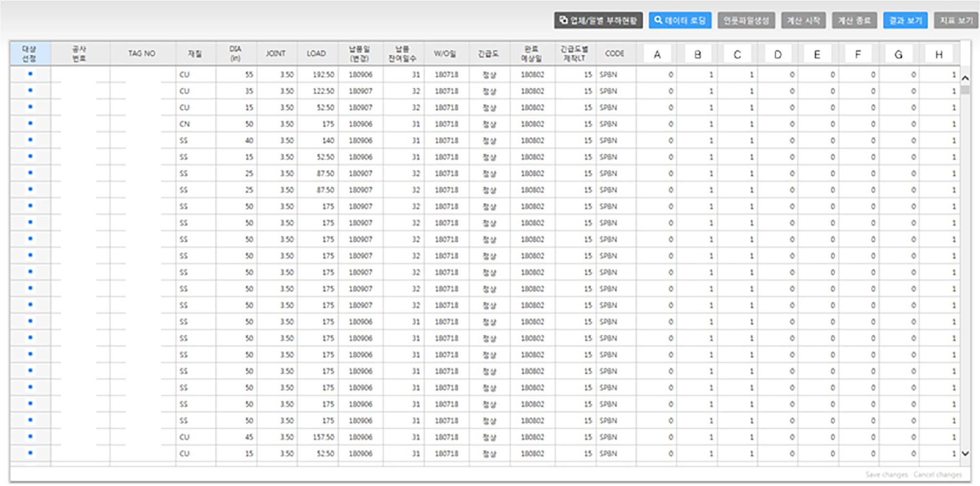980x486 pixels.
Task: Click the 긴급도 column header
Action: (489, 54)
